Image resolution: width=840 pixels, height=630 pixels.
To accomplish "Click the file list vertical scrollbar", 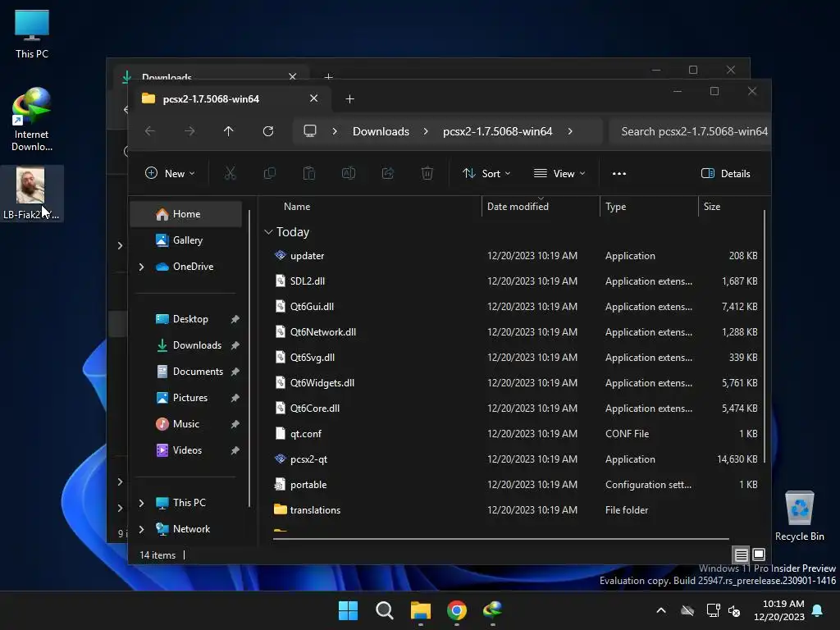I will (765, 337).
